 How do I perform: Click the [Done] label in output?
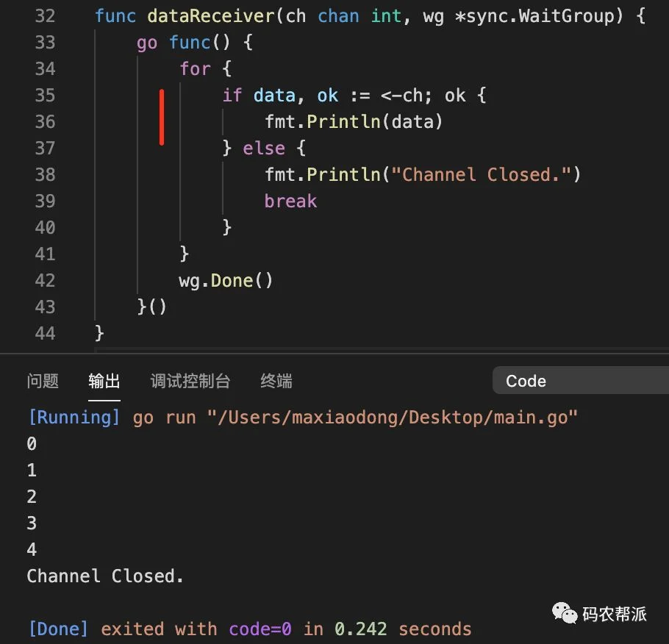tap(58, 629)
